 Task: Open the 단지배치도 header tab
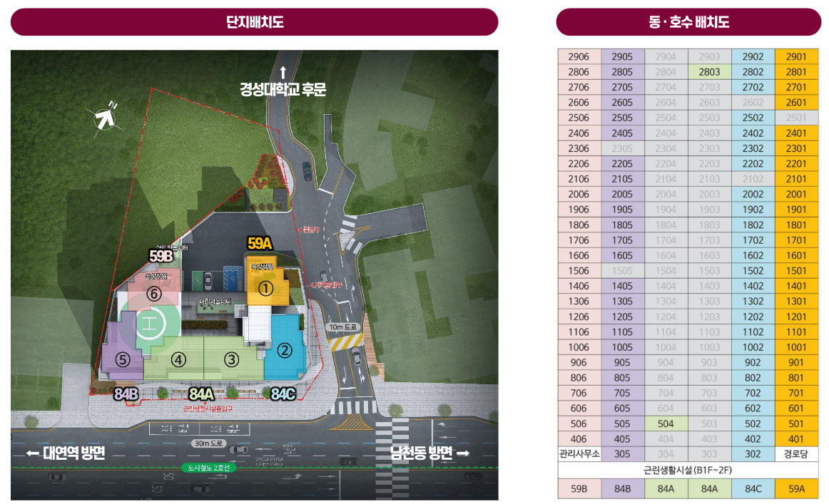[254, 22]
